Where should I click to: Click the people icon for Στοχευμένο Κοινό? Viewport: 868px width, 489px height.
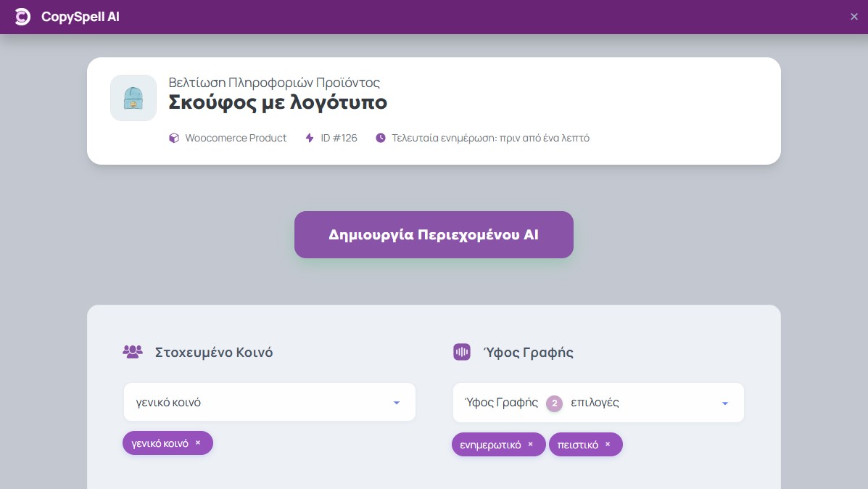coord(133,352)
